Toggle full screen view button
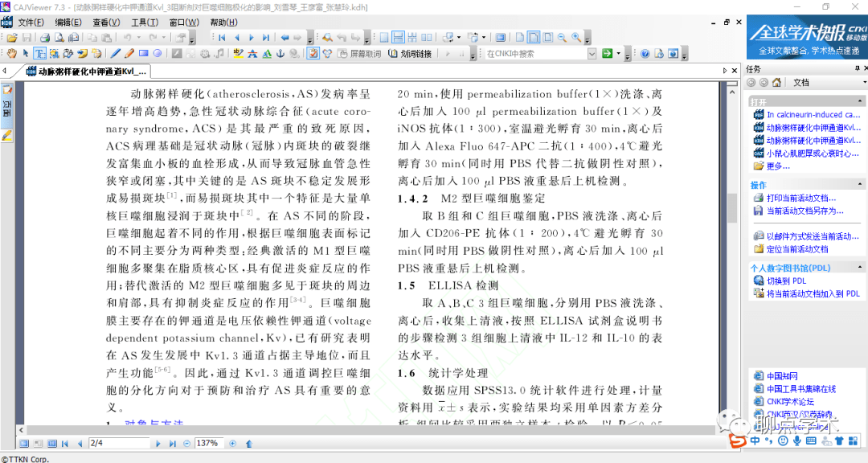Screen dimensions: 868x463 click(501, 38)
